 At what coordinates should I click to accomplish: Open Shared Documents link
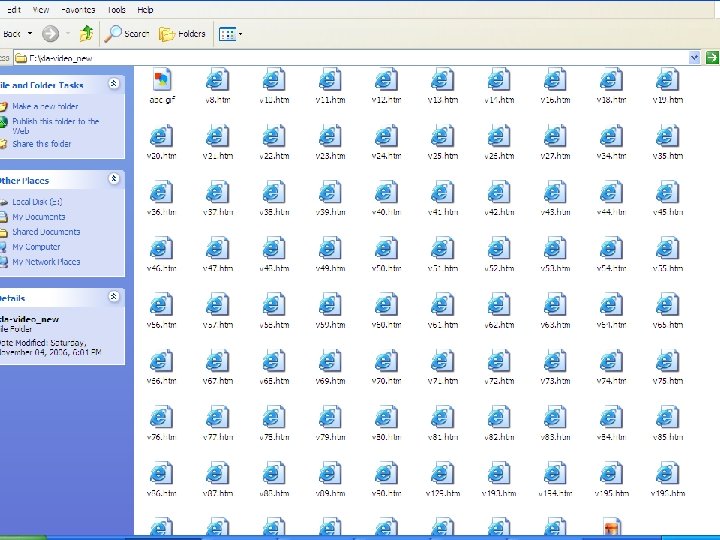coord(46,232)
